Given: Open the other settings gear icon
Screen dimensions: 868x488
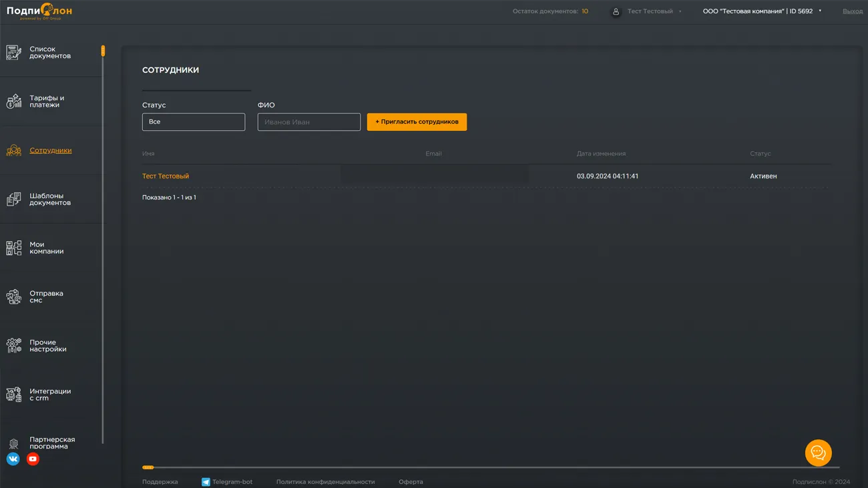Looking at the screenshot, I should click(x=14, y=345).
